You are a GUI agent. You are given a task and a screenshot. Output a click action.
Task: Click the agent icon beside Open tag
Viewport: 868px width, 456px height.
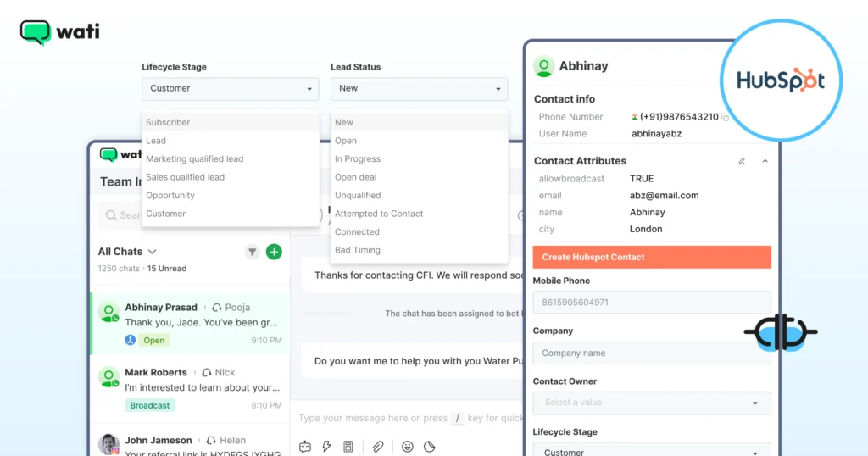130,341
